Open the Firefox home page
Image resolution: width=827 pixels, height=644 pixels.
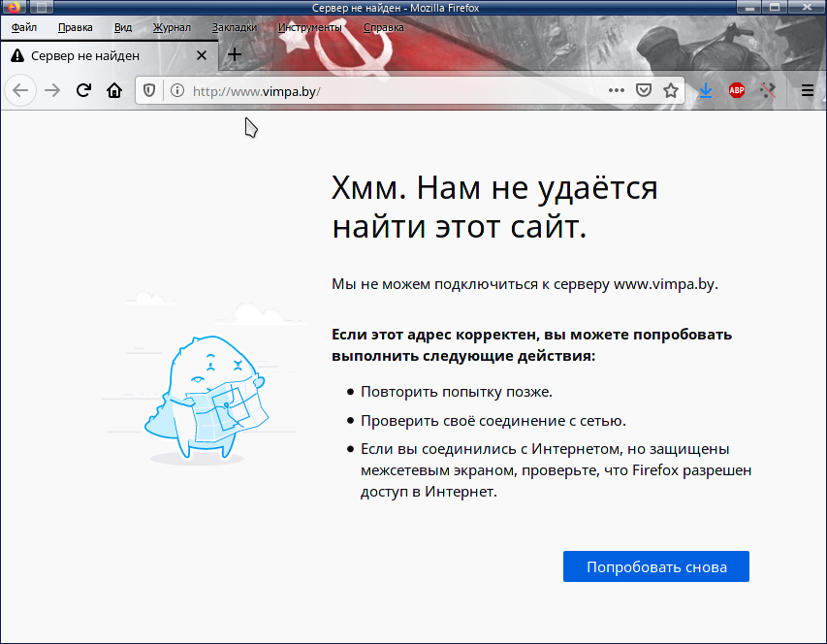(x=114, y=91)
